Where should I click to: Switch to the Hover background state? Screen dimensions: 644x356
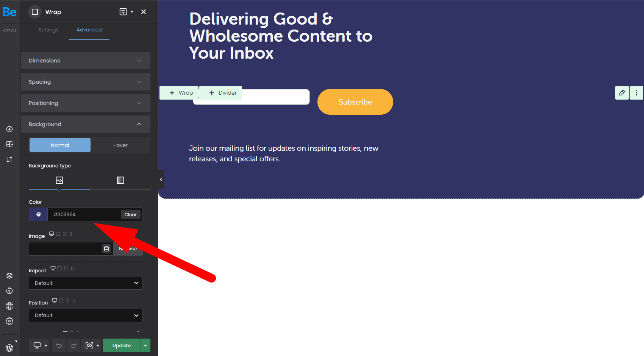pyautogui.click(x=120, y=145)
